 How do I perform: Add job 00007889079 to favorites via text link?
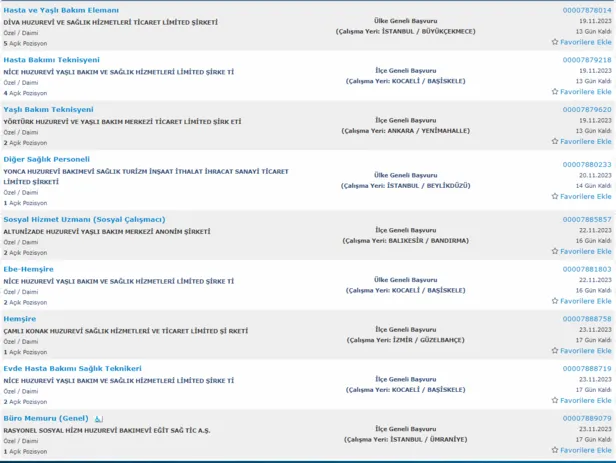[587, 451]
